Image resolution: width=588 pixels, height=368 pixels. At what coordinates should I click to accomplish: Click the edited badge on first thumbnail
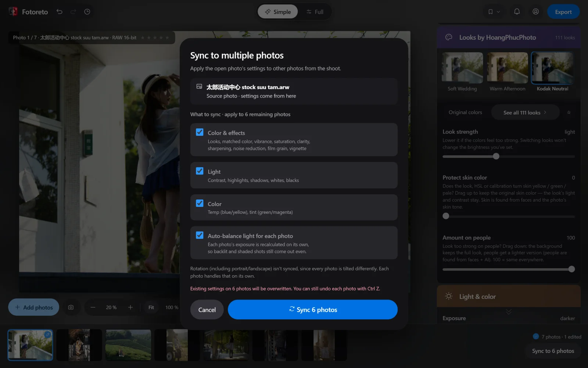(x=48, y=335)
